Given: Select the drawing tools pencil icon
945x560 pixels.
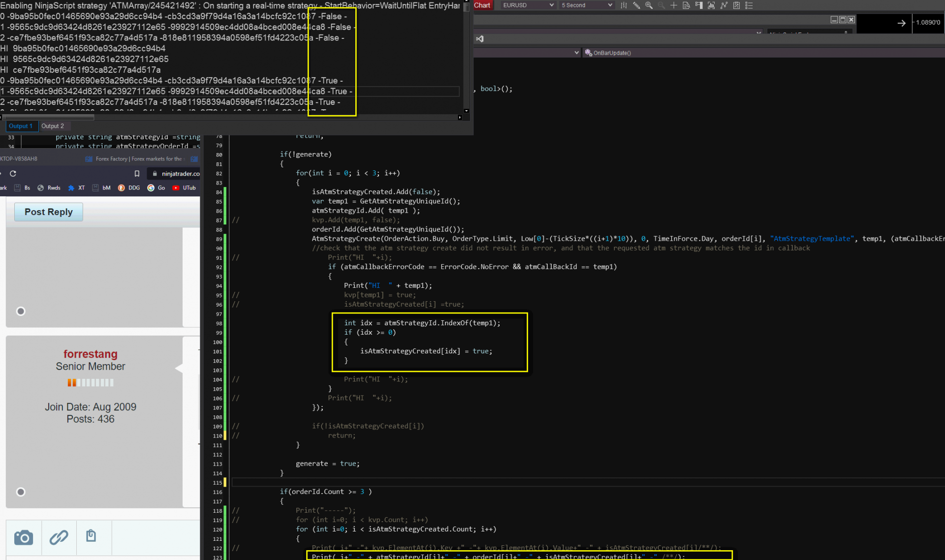Looking at the screenshot, I should tap(636, 5).
